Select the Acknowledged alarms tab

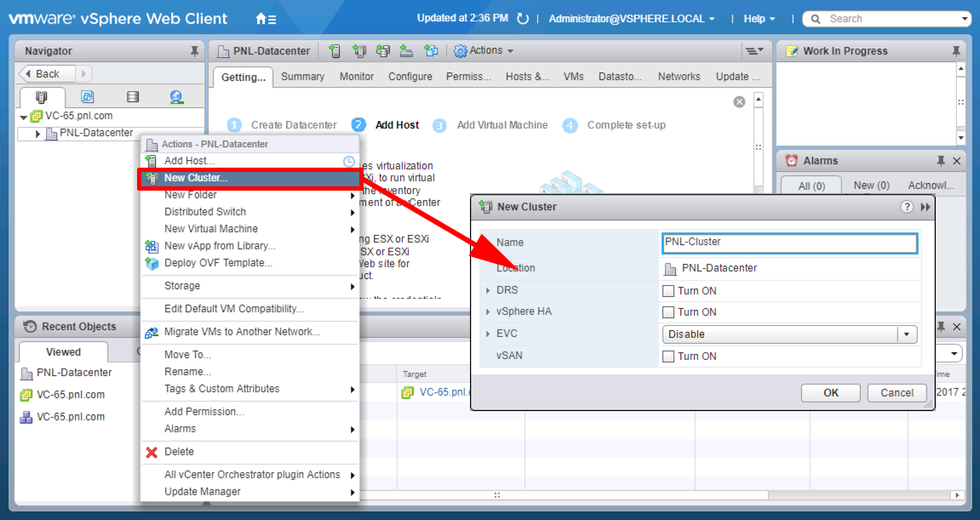pyautogui.click(x=931, y=186)
